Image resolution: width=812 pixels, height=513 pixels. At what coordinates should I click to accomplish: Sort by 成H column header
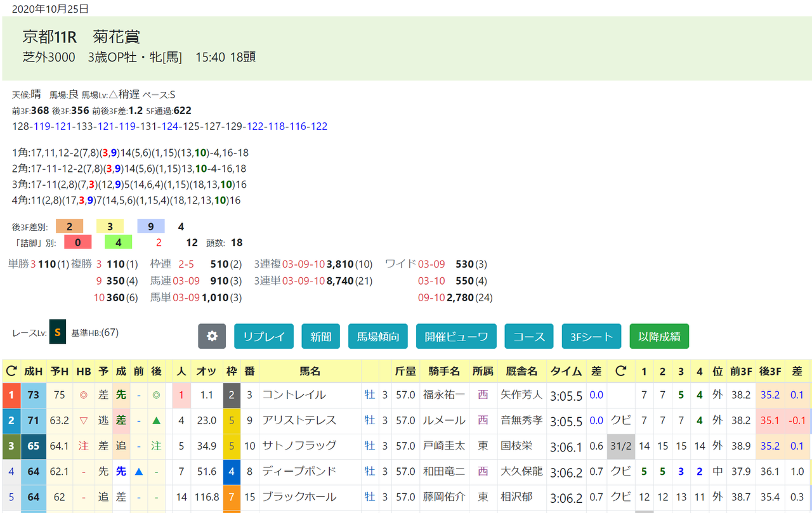coord(33,371)
